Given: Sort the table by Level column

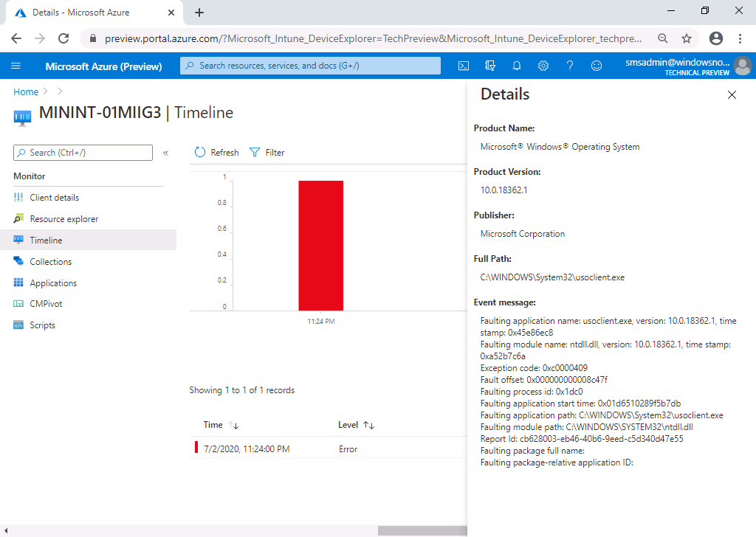Looking at the screenshot, I should [x=357, y=425].
